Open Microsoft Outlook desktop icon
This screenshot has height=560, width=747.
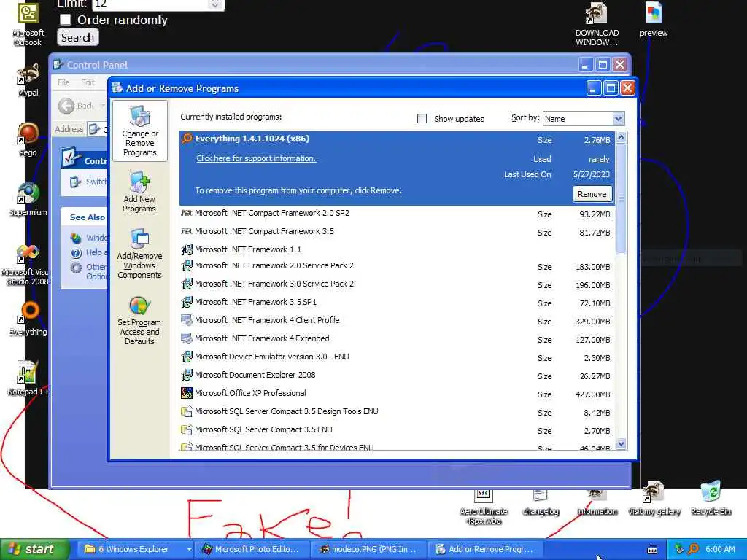pos(28,24)
